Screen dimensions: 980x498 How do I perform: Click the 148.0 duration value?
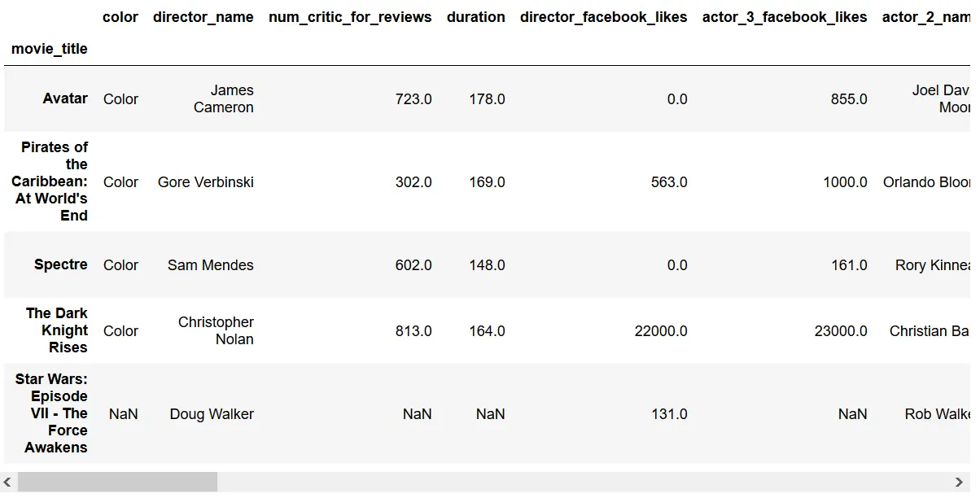[487, 265]
